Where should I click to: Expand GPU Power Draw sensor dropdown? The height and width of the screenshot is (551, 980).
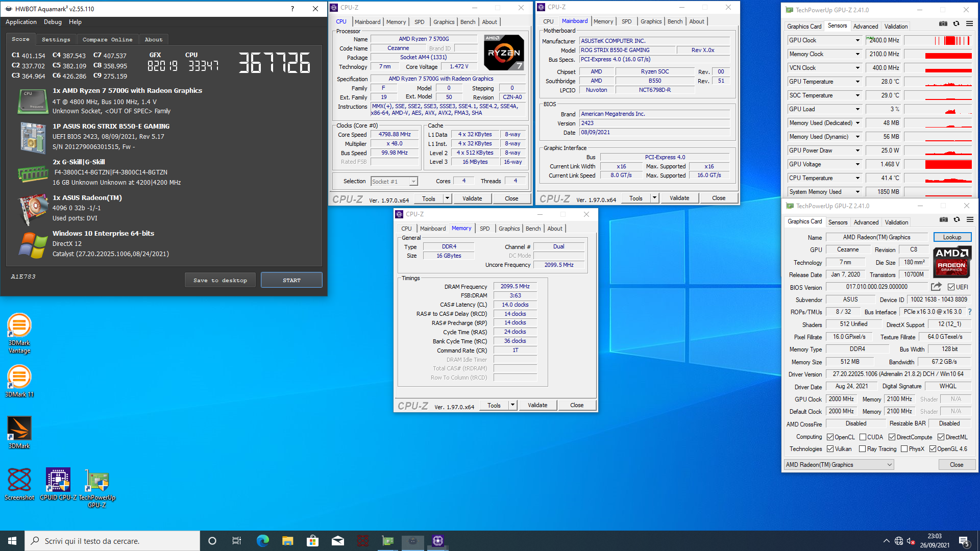click(857, 151)
